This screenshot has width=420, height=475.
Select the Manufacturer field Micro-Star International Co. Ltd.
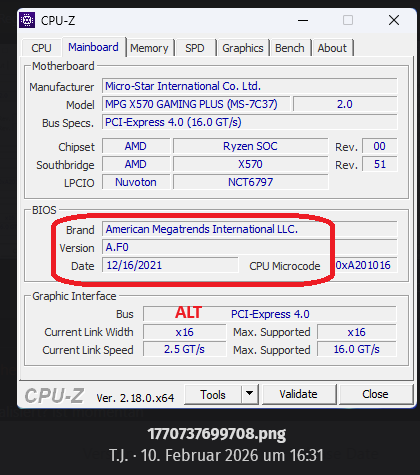click(250, 86)
